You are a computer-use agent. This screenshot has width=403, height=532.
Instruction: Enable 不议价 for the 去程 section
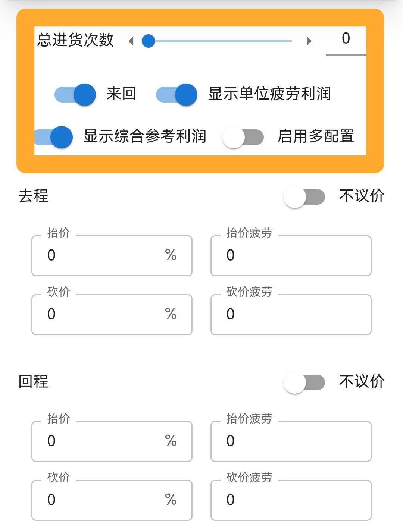click(304, 197)
